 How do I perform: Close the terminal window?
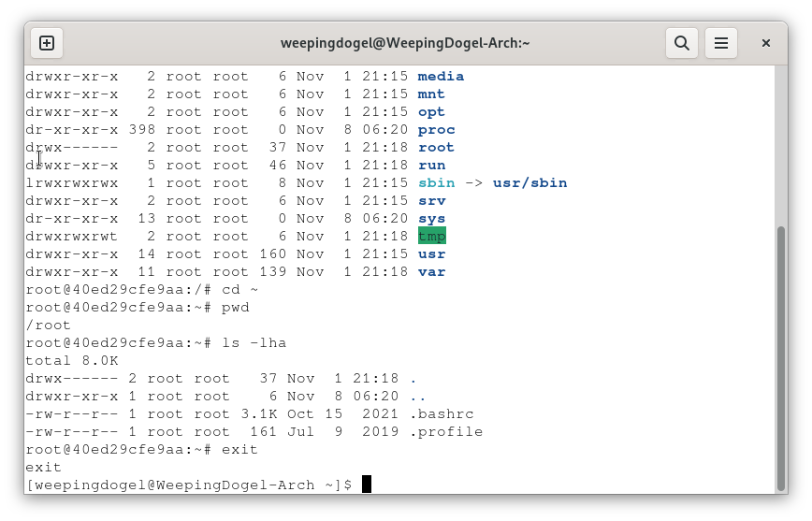tap(765, 43)
